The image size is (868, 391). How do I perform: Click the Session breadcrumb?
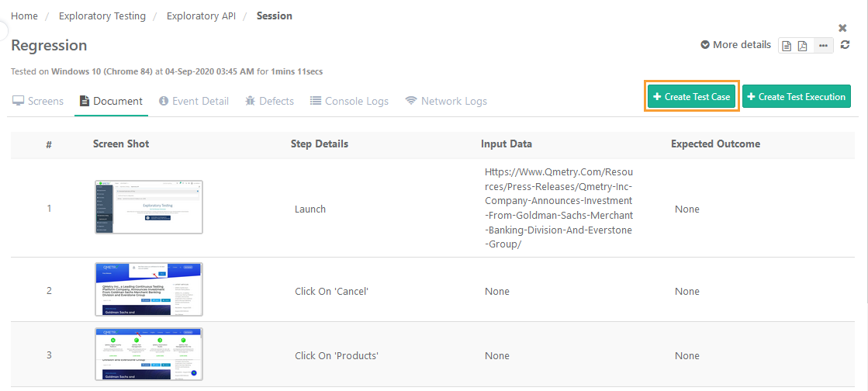click(275, 16)
